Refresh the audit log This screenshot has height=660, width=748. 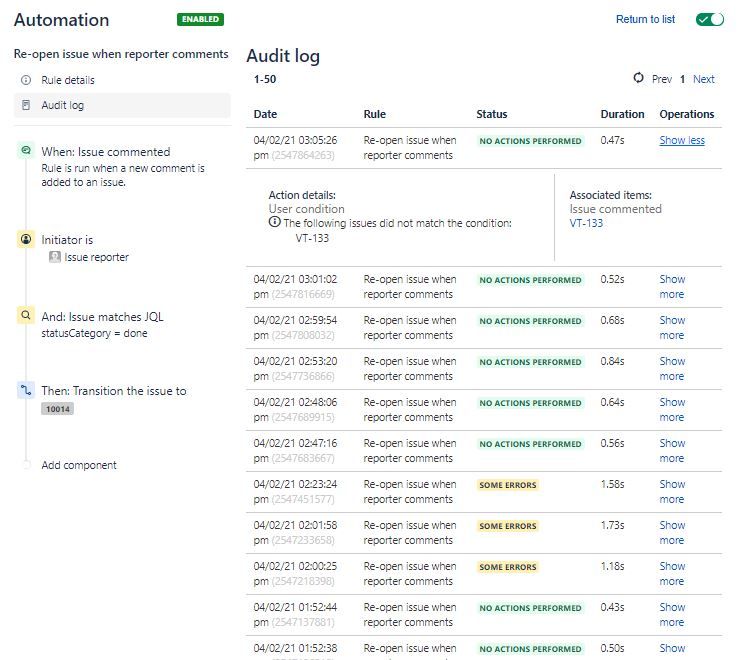pyautogui.click(x=638, y=78)
